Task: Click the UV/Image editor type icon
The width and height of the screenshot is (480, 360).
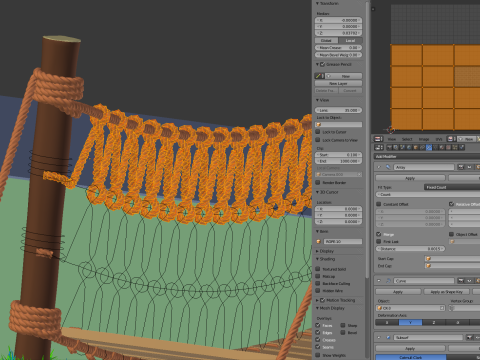Action: coord(379,139)
